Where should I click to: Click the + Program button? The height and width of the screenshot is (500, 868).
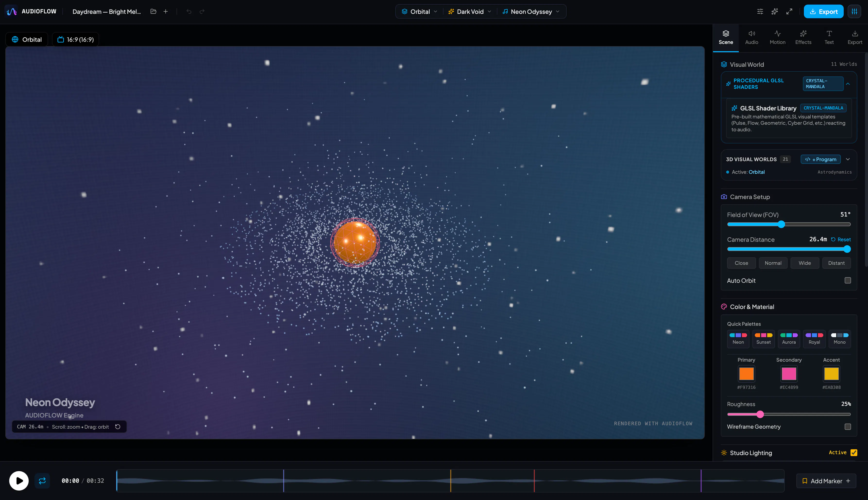[x=821, y=159]
